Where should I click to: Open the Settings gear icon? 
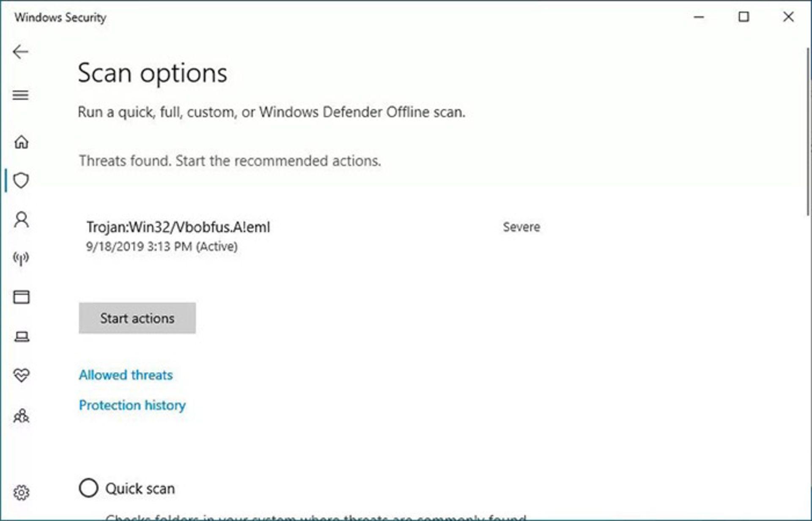pyautogui.click(x=21, y=493)
